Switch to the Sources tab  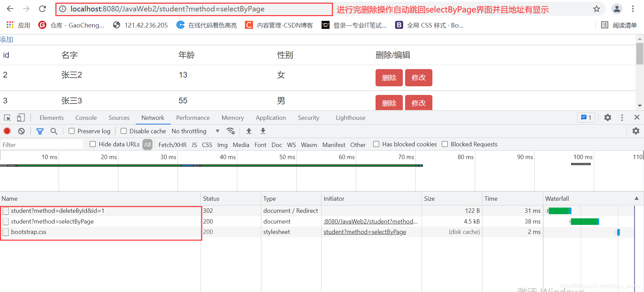(119, 118)
